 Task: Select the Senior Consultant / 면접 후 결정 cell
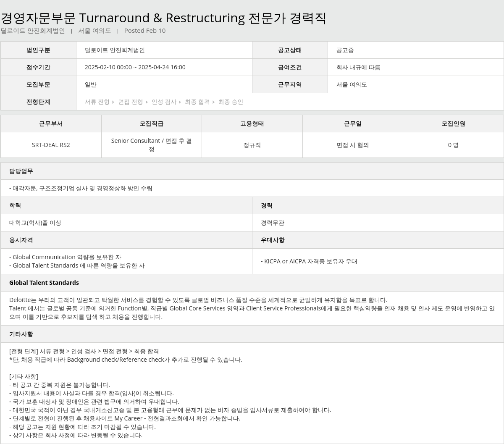(152, 145)
